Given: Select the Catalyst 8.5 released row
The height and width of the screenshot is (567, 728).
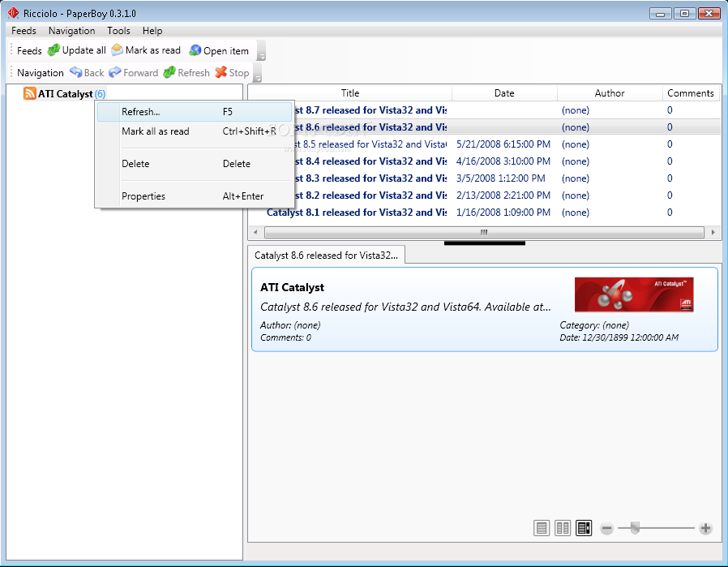Looking at the screenshot, I should coord(484,144).
